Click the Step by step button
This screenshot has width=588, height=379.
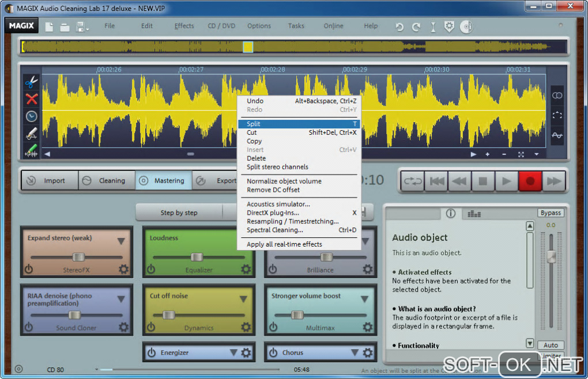point(179,213)
